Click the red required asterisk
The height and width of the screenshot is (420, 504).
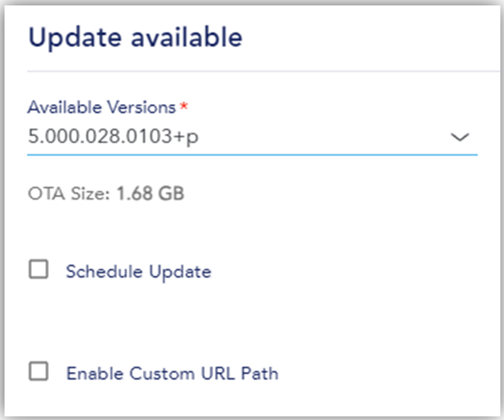point(184,106)
